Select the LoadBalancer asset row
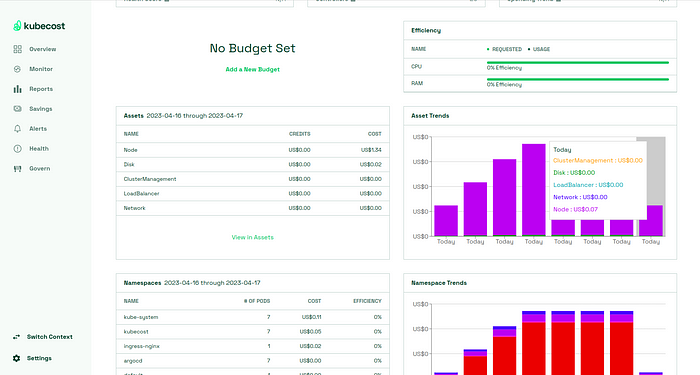 (x=253, y=194)
